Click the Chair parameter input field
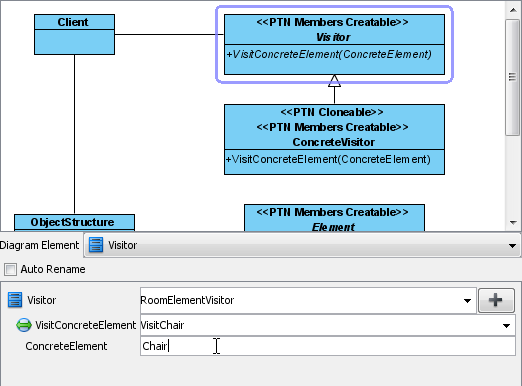 click(x=328, y=346)
